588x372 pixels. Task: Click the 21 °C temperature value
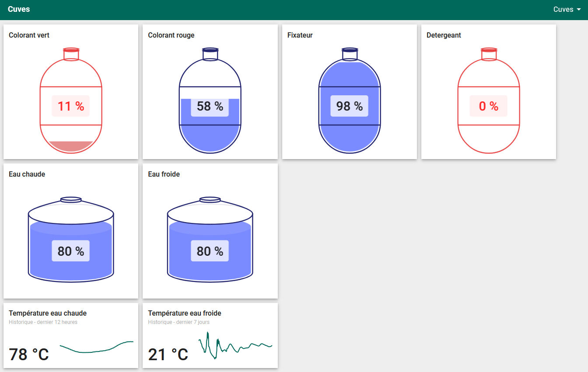click(x=168, y=355)
